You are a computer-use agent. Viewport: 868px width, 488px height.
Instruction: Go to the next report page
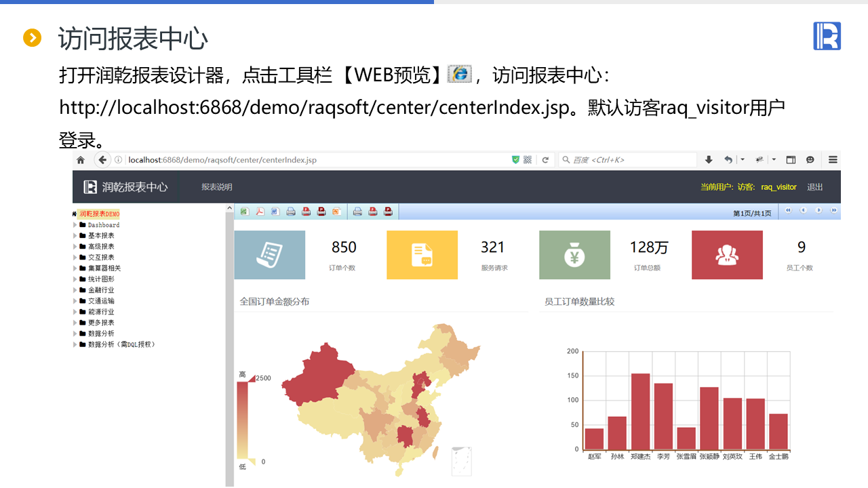tap(818, 211)
